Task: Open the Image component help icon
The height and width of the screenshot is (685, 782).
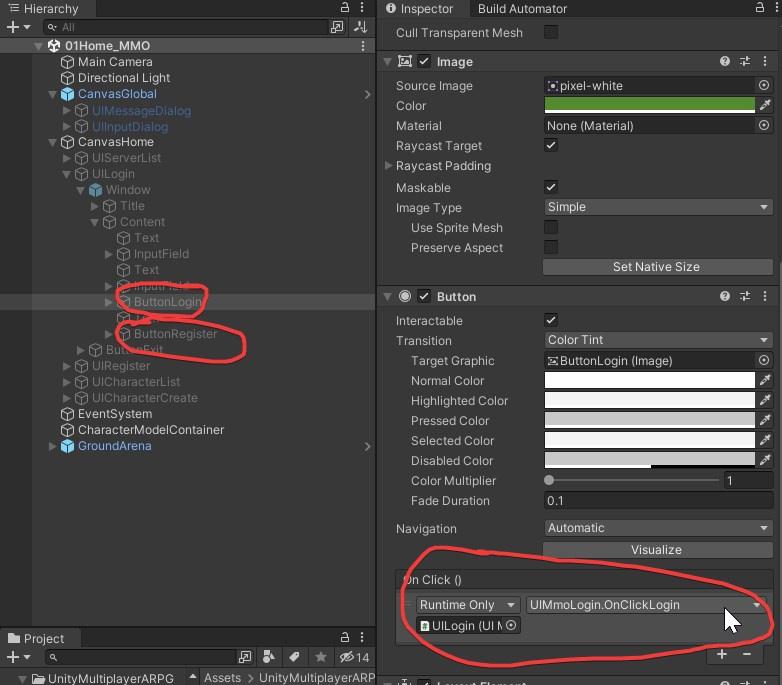Action: point(725,61)
